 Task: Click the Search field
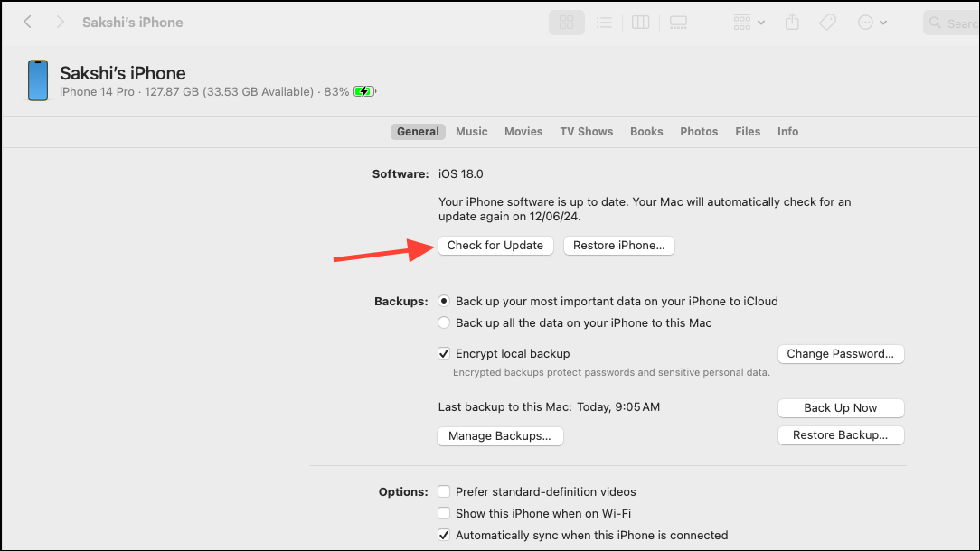pos(951,23)
